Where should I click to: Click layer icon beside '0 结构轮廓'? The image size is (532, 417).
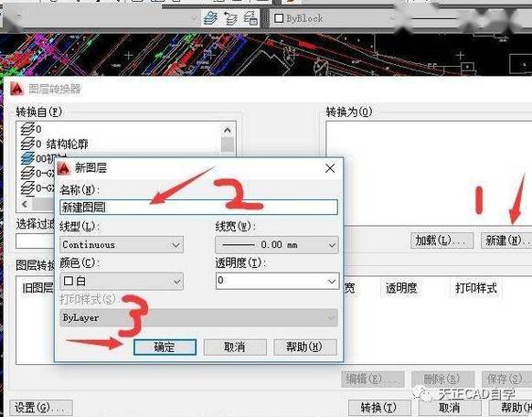click(x=27, y=144)
